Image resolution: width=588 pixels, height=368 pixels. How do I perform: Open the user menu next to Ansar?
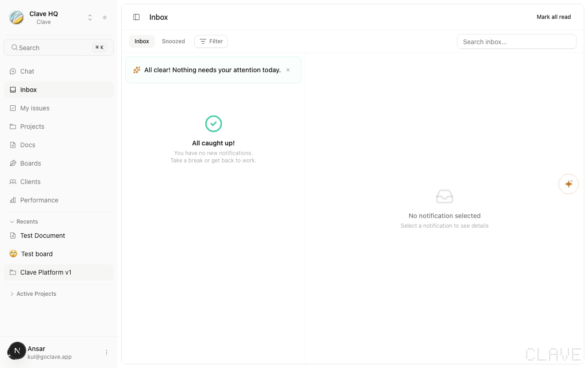click(107, 352)
